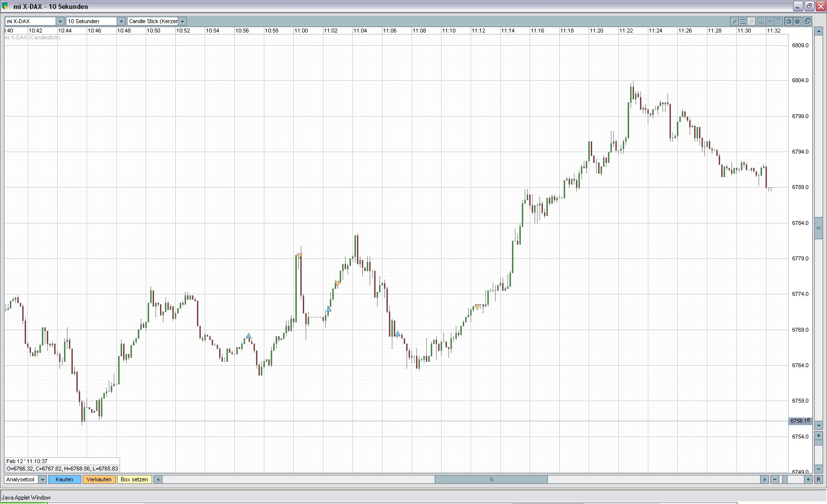This screenshot has width=827, height=504.
Task: Click the Kaufen button
Action: point(64,479)
